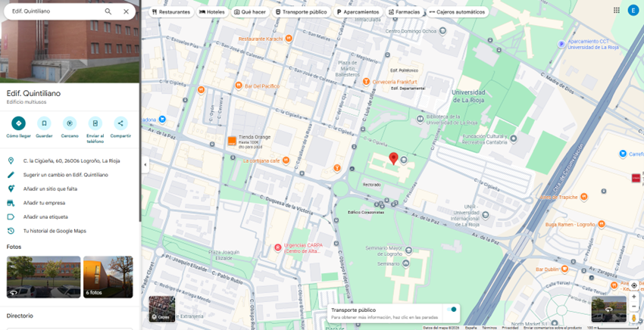
Task: Click Sugerir un cambio en Edif. Quintiliano
Action: pyautogui.click(x=65, y=175)
